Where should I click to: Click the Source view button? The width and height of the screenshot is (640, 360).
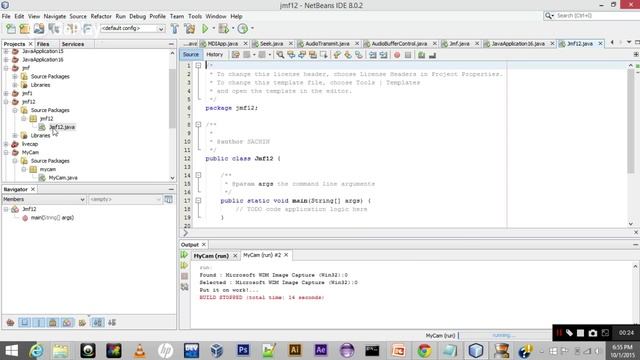point(191,54)
